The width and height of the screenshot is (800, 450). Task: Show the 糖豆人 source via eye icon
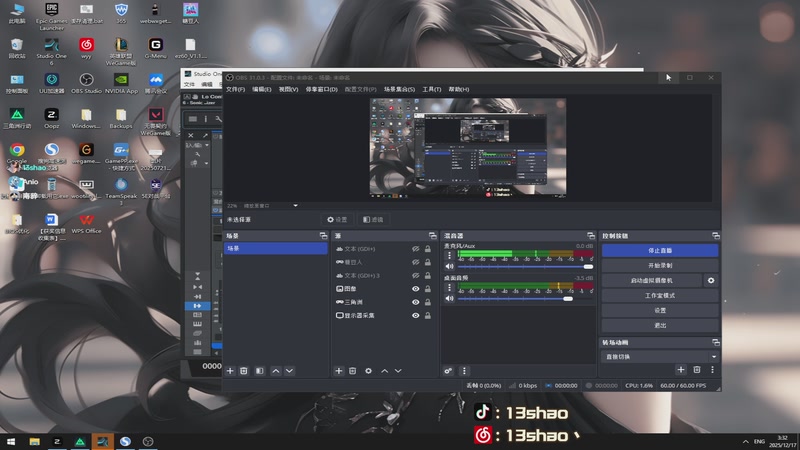(x=416, y=262)
